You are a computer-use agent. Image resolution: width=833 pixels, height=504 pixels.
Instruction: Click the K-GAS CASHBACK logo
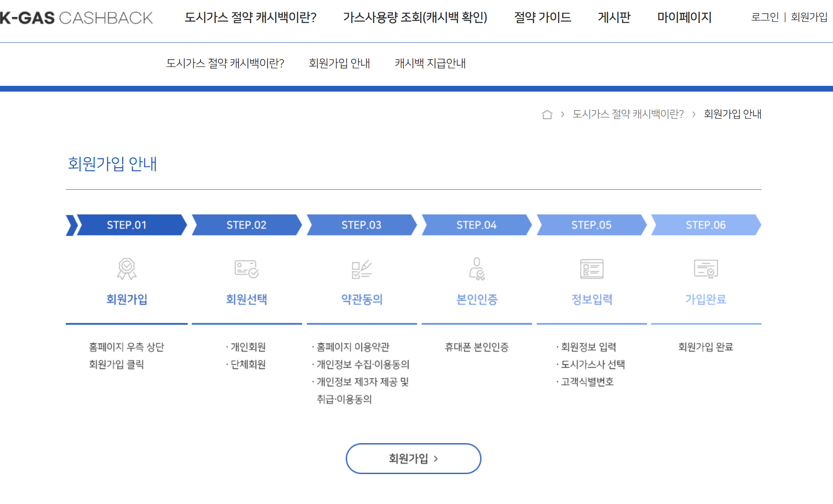click(76, 18)
